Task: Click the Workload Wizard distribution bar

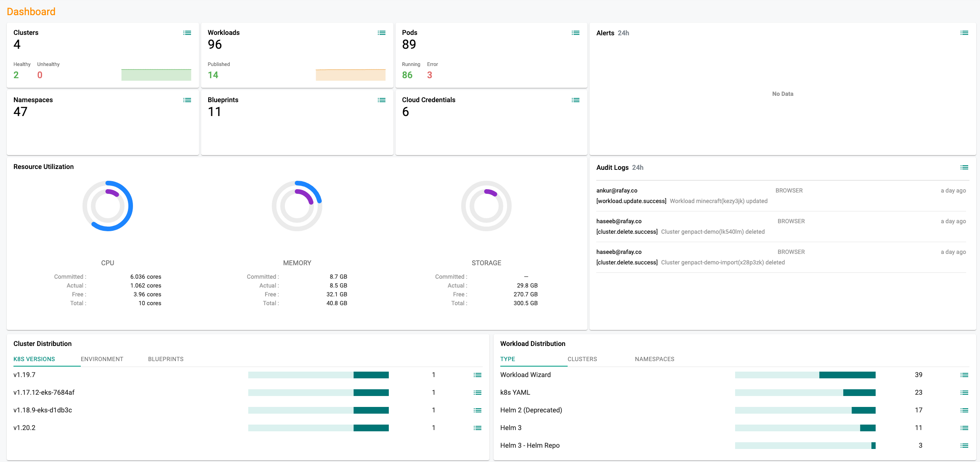Action: click(x=805, y=375)
